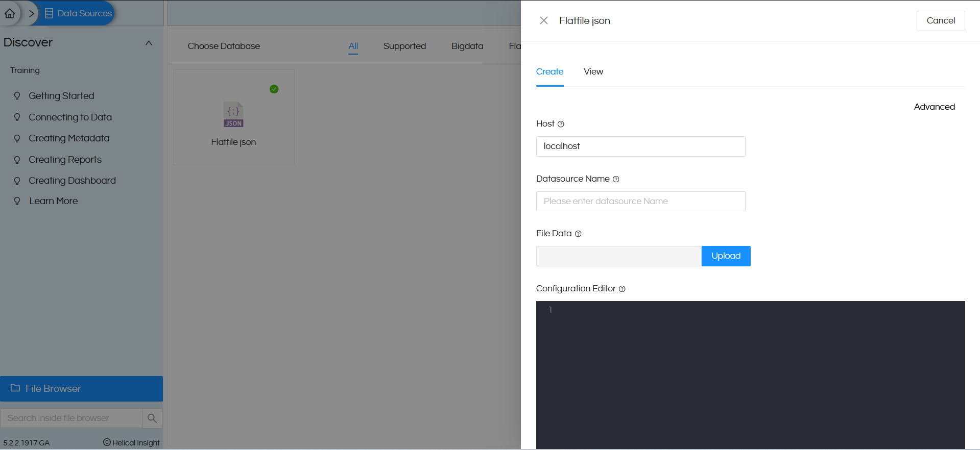Click lightbulb icon beside Getting Started
This screenshot has width=980, height=450.
tap(17, 96)
